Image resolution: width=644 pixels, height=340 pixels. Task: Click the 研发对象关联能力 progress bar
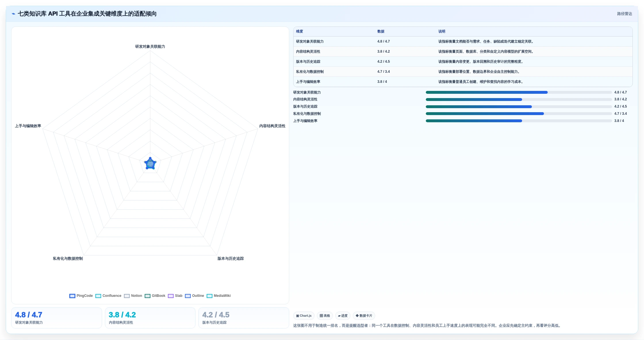(x=519, y=92)
